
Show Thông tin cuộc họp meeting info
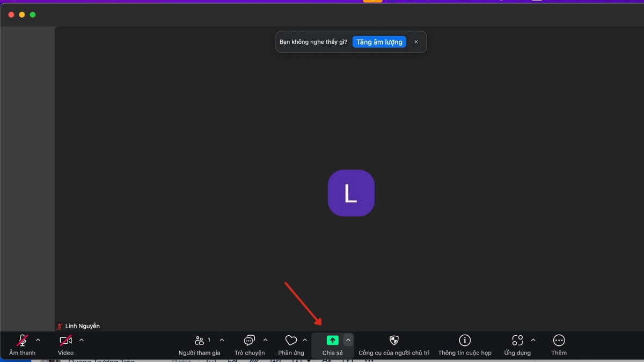tap(465, 341)
